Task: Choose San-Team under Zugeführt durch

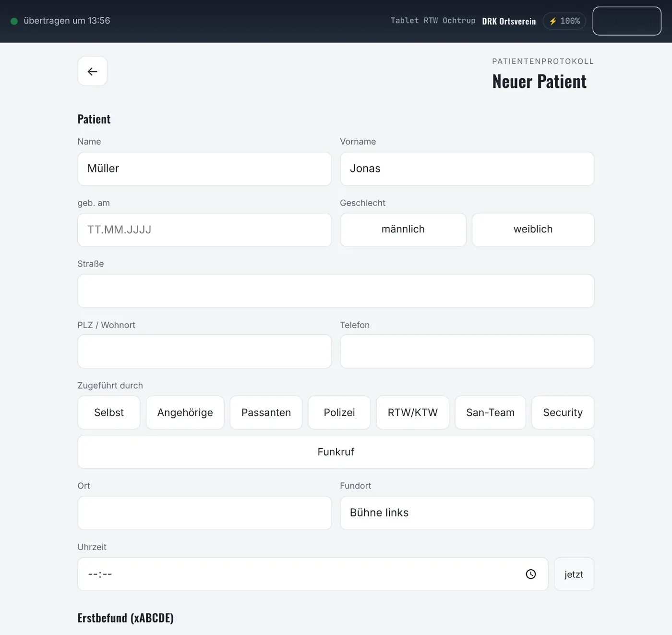Action: tap(490, 413)
